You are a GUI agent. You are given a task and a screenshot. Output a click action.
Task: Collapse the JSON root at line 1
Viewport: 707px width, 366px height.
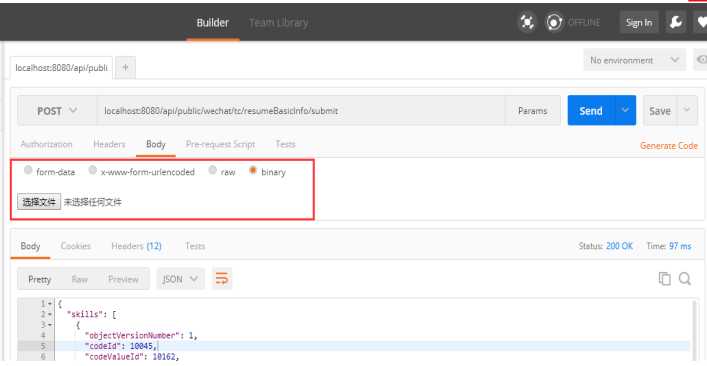(x=50, y=304)
